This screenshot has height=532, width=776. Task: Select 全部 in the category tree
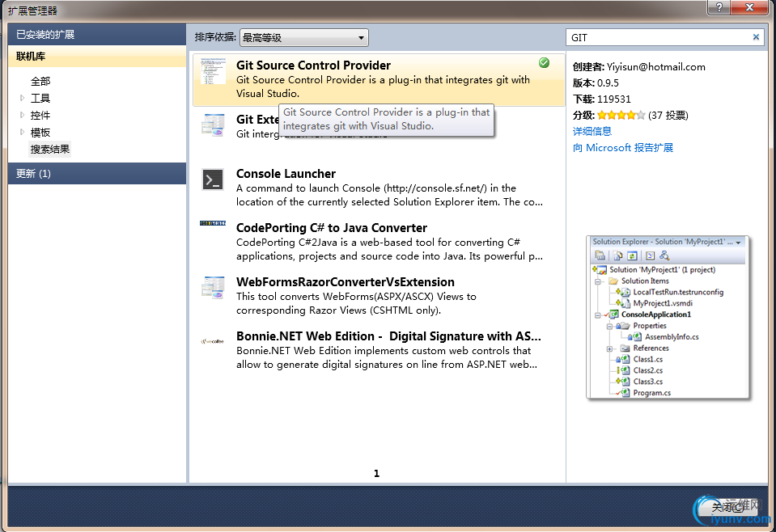tap(40, 81)
